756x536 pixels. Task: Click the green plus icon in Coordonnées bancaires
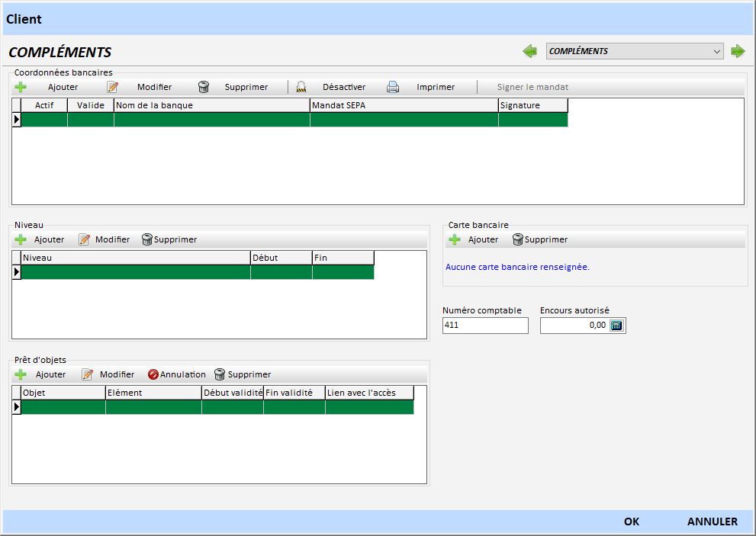[x=21, y=87]
